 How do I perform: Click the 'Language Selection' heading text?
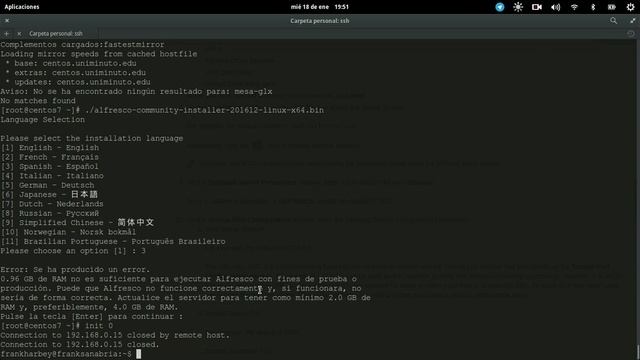(x=42, y=120)
